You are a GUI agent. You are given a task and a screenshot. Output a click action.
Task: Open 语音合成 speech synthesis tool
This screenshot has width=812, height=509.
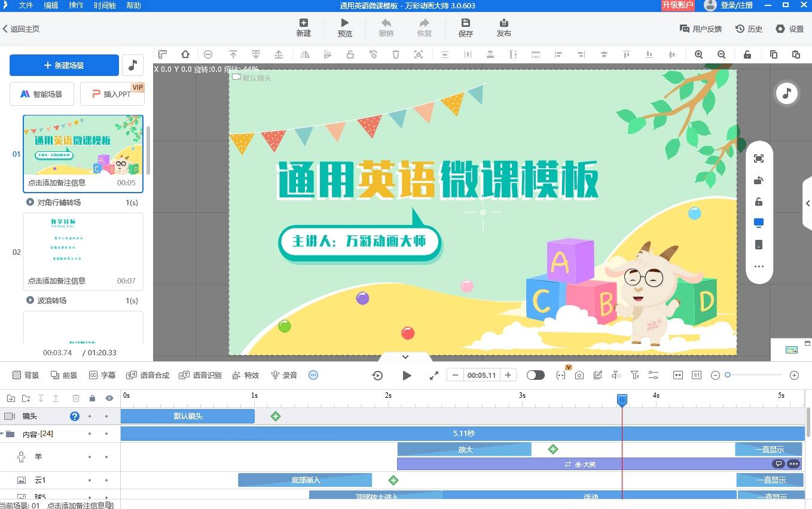point(147,375)
